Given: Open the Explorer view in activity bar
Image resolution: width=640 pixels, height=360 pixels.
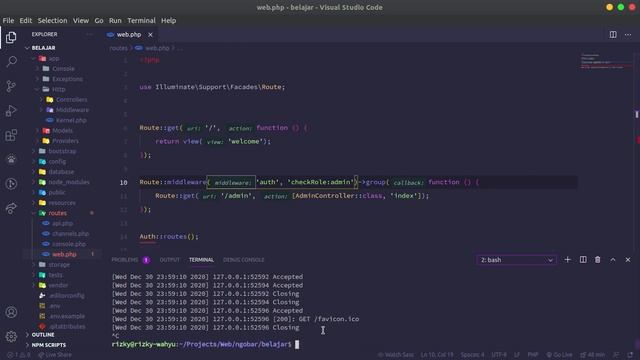Looking at the screenshot, I should [x=11, y=38].
